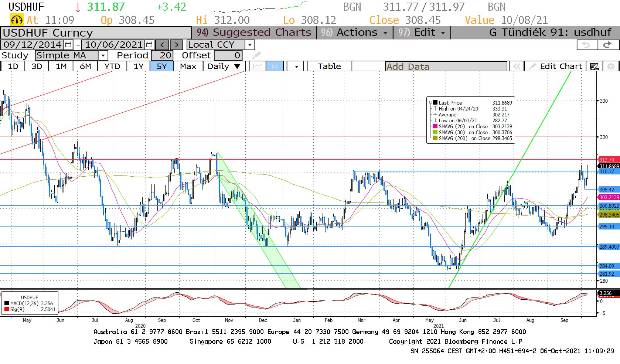Click the 295.10 price level label
The width and height of the screenshot is (620, 364).
pyautogui.click(x=608, y=227)
